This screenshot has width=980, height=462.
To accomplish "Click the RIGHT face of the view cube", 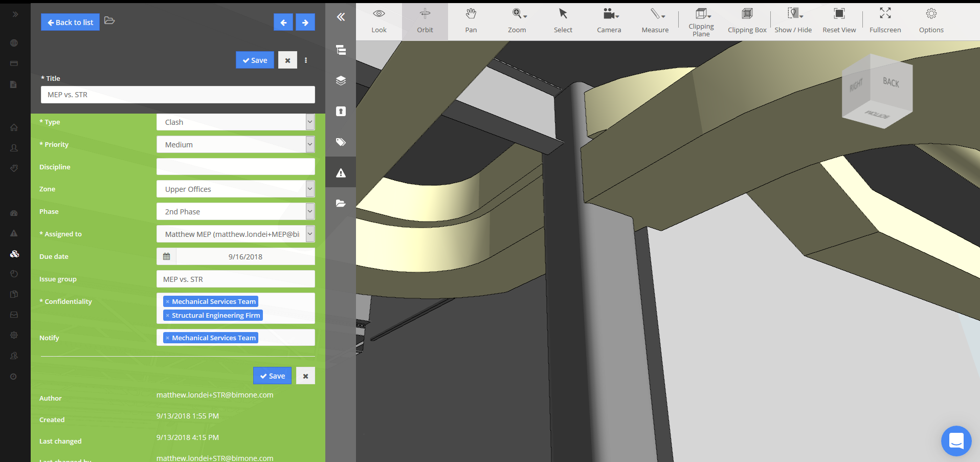I will [856, 85].
